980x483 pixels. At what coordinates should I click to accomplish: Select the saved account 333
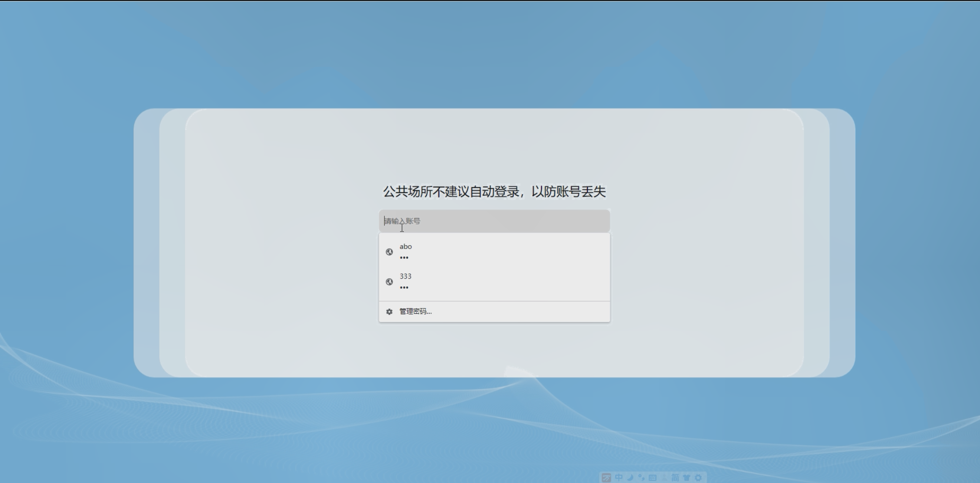click(405, 276)
